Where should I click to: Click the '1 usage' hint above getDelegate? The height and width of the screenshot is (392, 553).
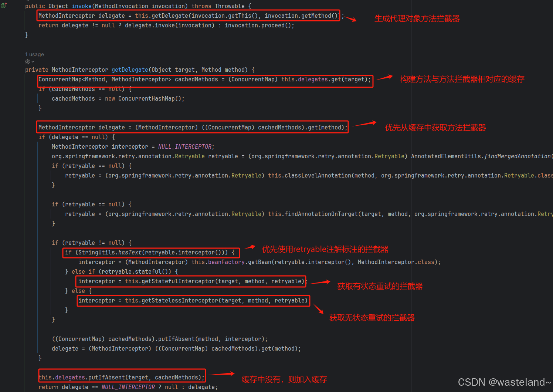[x=34, y=54]
